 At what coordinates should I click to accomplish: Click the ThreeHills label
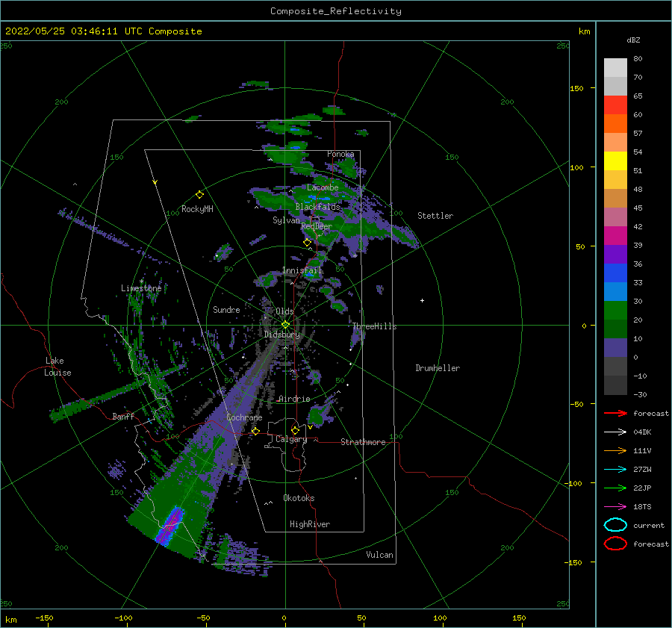(375, 326)
